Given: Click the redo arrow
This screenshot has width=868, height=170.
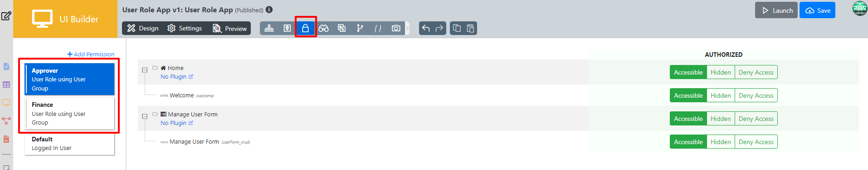Looking at the screenshot, I should [439, 28].
